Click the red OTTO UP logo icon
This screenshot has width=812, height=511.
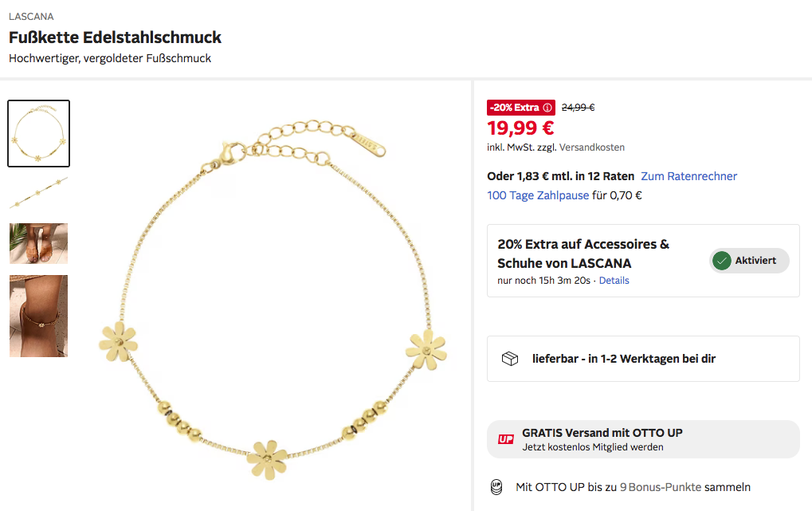pyautogui.click(x=505, y=439)
